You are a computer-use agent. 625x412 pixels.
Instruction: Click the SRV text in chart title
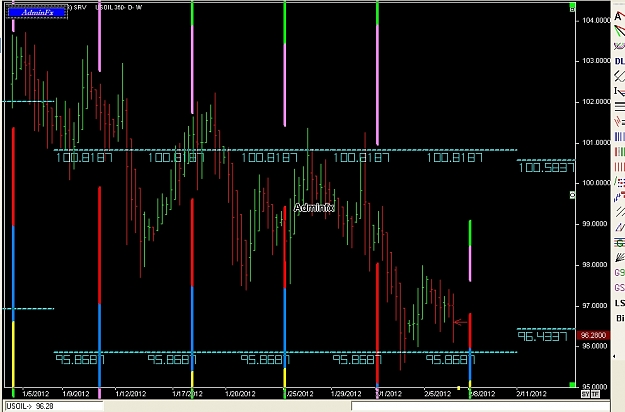80,7
